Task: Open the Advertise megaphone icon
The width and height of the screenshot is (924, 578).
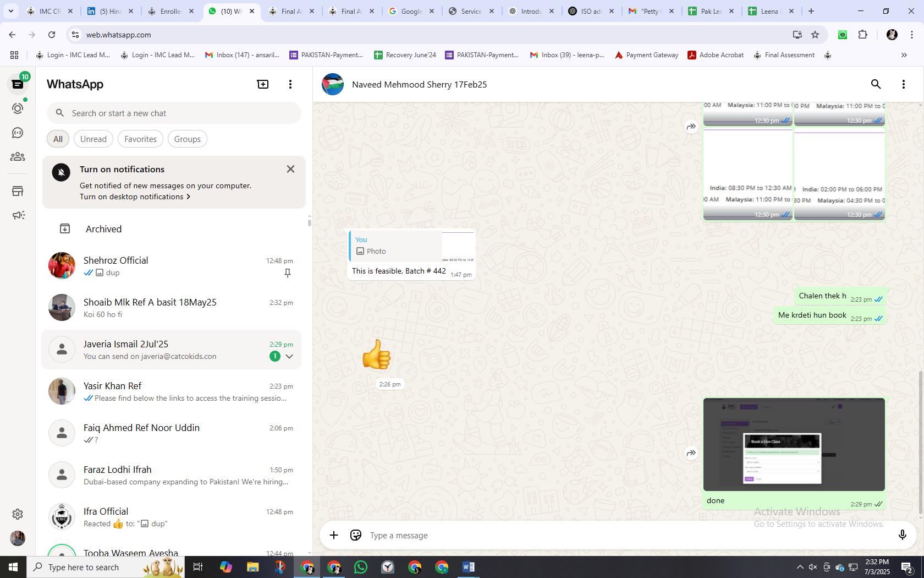Action: [x=18, y=215]
